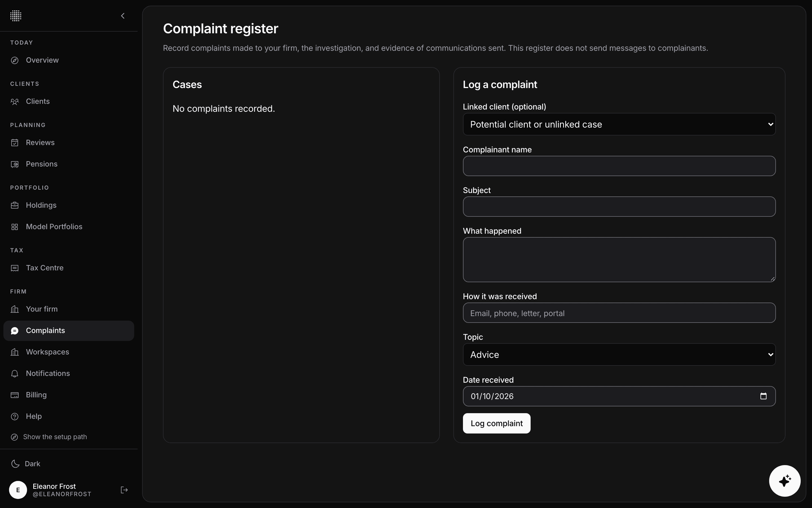Open the Tax Centre menu item
This screenshot has width=812, height=508.
pos(69,268)
